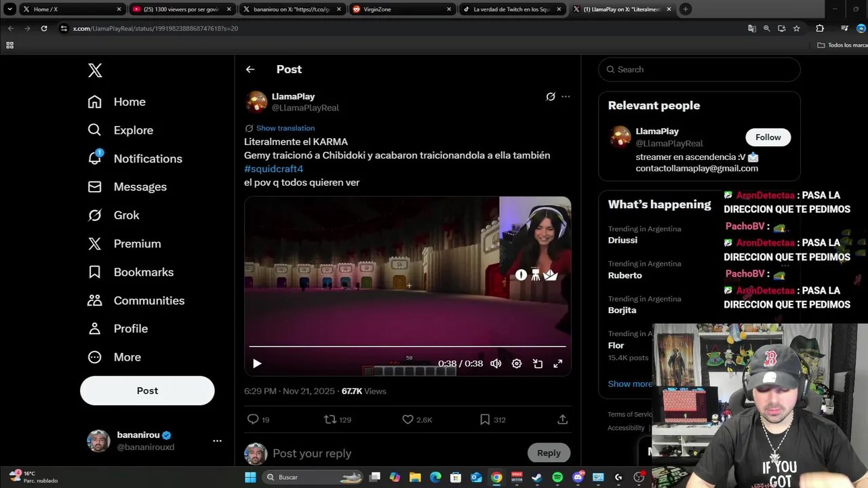Open Home in the X sidebar
The width and height of the screenshot is (868, 488).
pyautogui.click(x=117, y=102)
